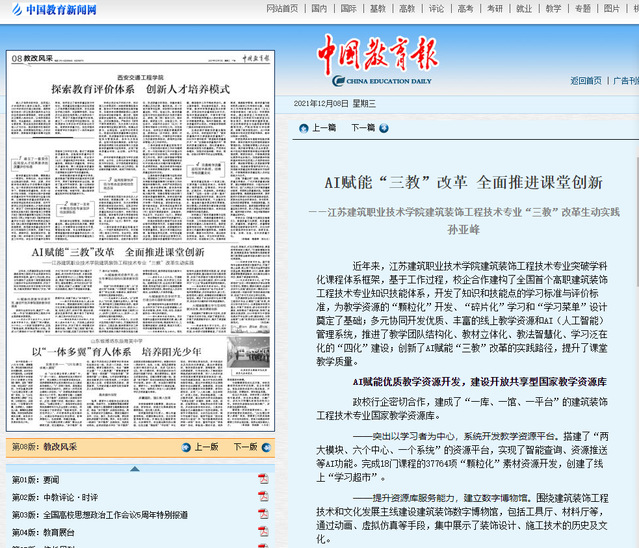This screenshot has width=639, height=548.
Task: Go to 高考 section in top menu
Action: (466, 8)
